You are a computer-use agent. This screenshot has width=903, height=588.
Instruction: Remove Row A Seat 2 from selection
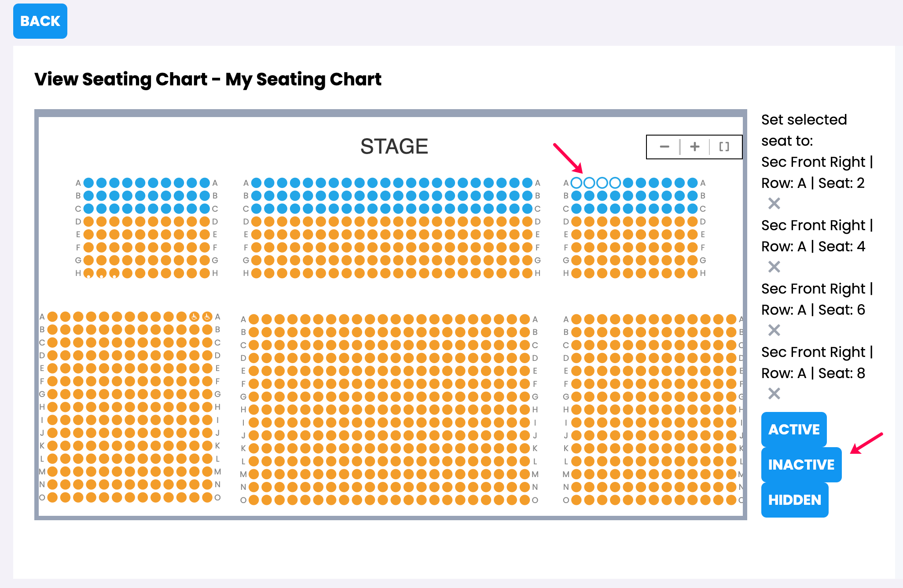774,203
